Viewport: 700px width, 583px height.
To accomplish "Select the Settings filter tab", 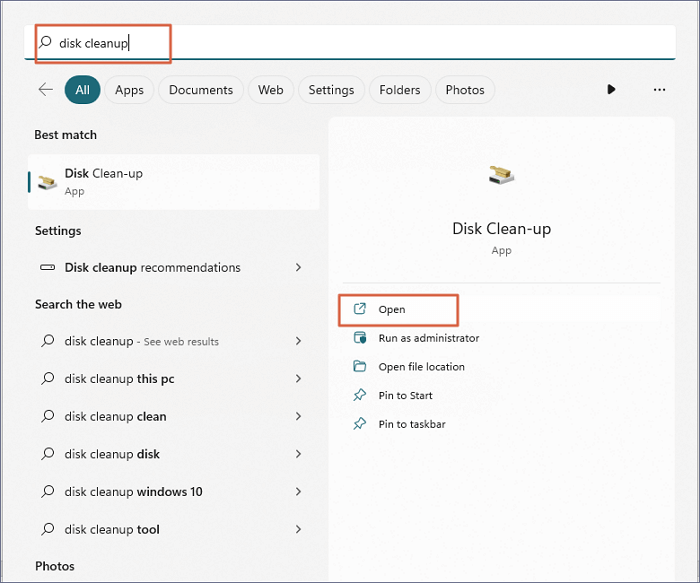I will point(331,90).
